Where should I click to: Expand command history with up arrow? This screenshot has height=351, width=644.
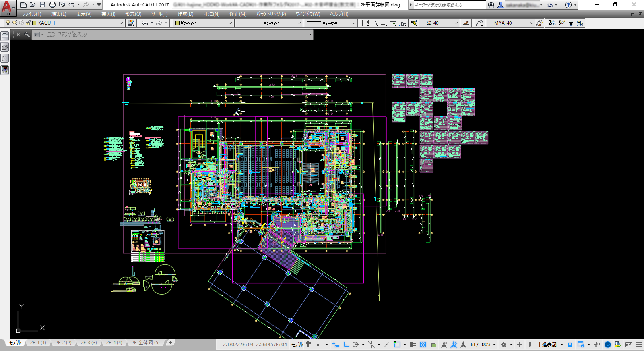tap(310, 35)
